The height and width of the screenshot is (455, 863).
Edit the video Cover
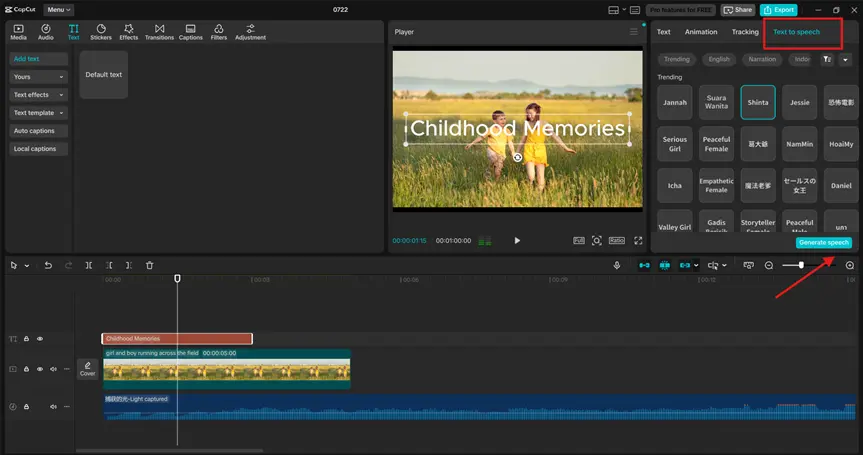(88, 369)
